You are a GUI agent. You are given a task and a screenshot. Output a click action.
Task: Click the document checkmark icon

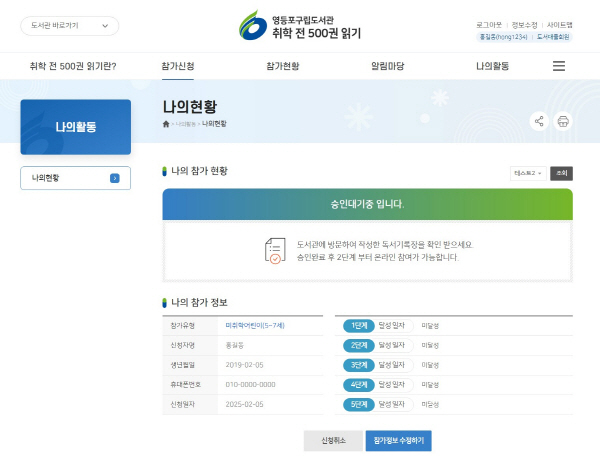pos(275,251)
